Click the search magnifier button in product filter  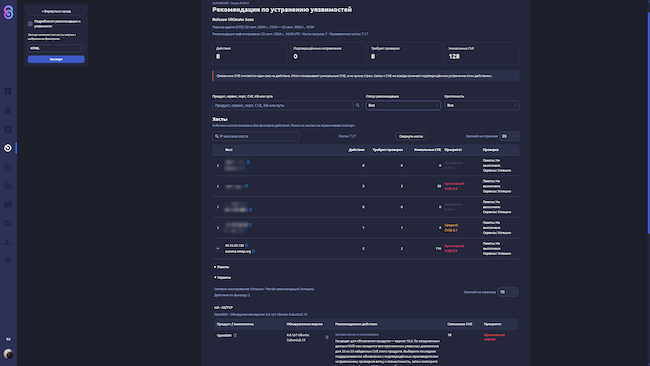(358, 105)
